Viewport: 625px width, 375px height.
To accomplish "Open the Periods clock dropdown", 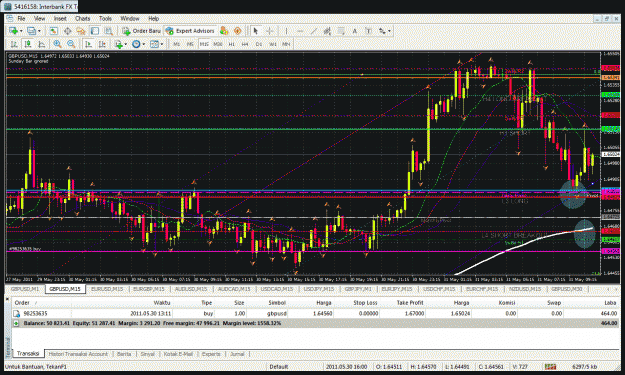I will [138, 44].
